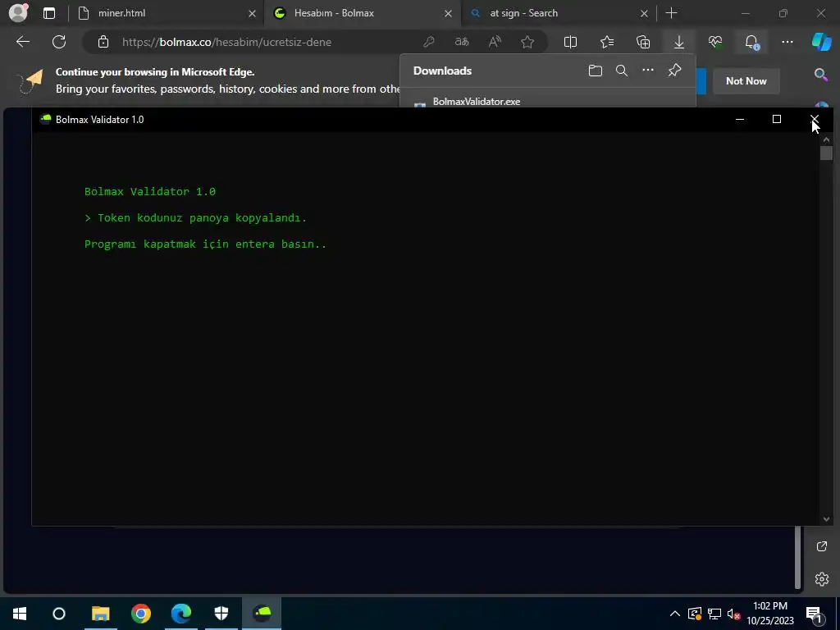Screen dimensions: 840x630
Task: Open the tab actions menu icon
Action: pos(49,13)
